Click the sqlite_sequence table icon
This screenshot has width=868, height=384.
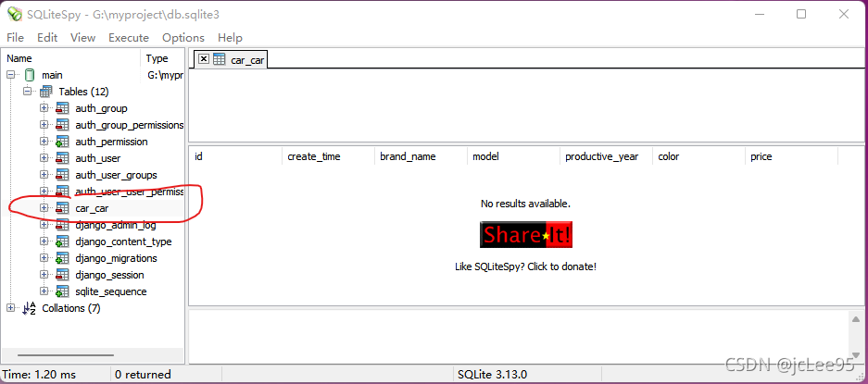(62, 291)
